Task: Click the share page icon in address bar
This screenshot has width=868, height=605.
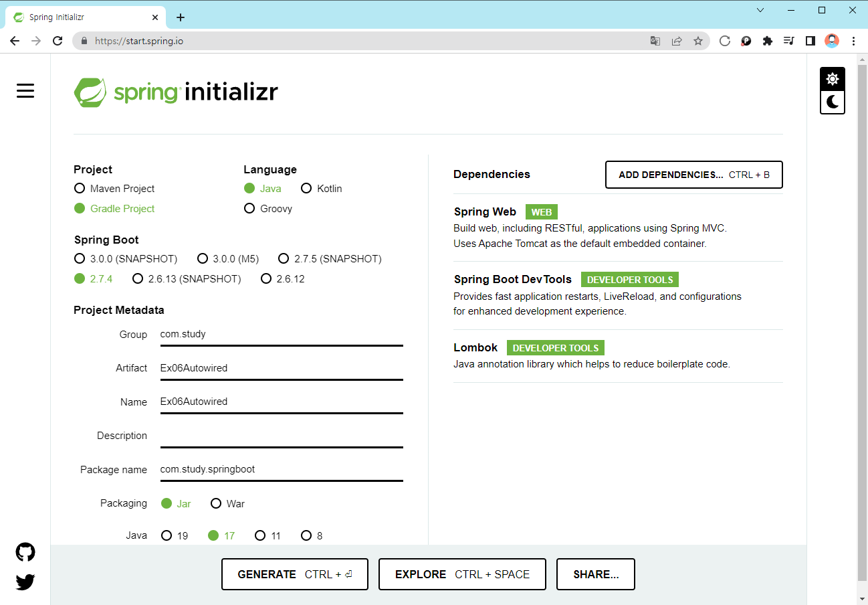Action: coord(677,41)
